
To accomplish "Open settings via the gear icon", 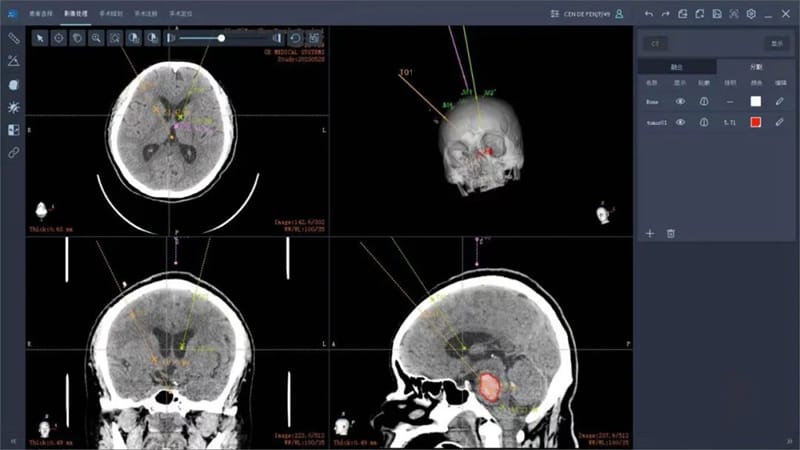I will [751, 14].
